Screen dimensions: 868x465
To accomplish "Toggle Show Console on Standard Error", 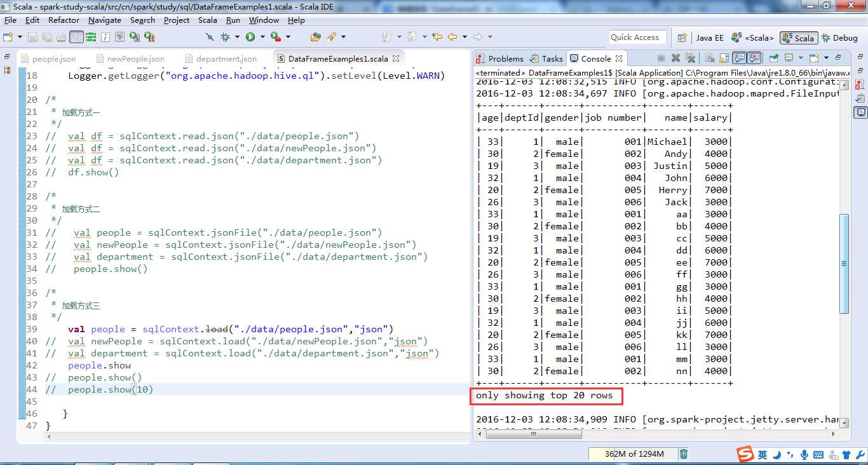I will 754,58.
